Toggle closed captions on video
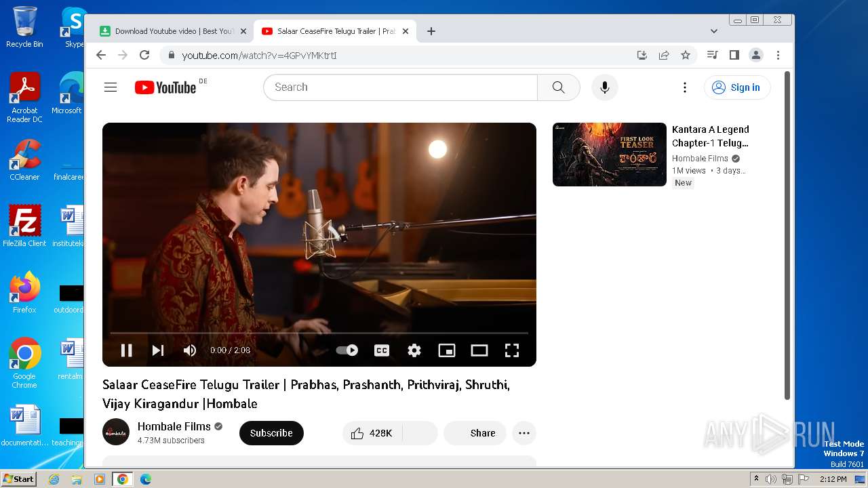Screen dimensions: 868x488 coord(382,350)
